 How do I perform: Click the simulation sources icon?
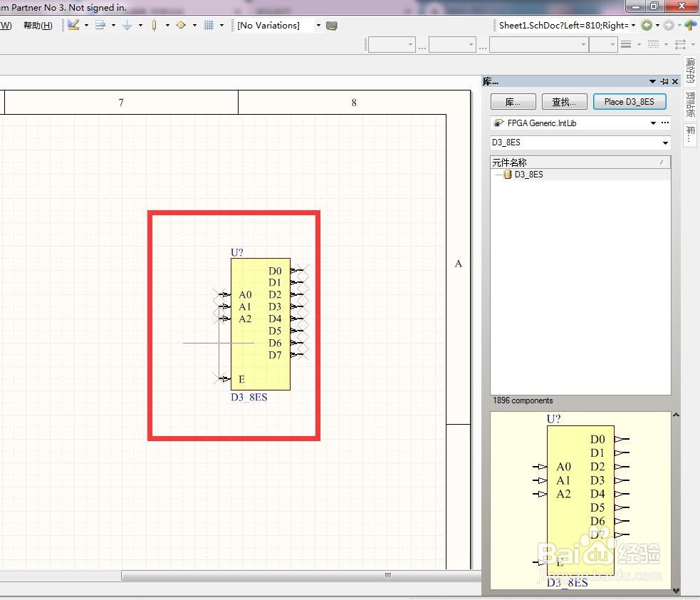pos(181,25)
